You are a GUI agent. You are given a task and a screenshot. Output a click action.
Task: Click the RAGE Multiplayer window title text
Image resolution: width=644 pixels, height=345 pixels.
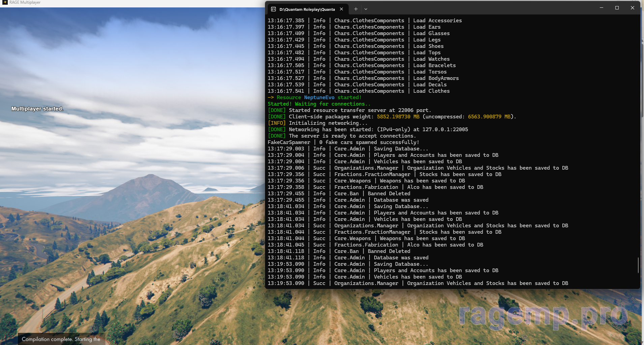pos(25,2)
